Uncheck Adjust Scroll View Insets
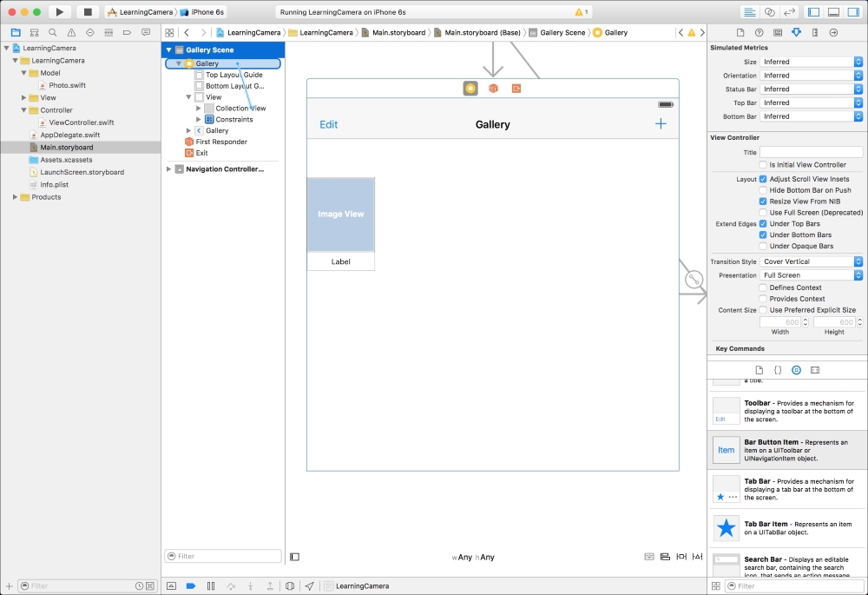 coord(763,179)
